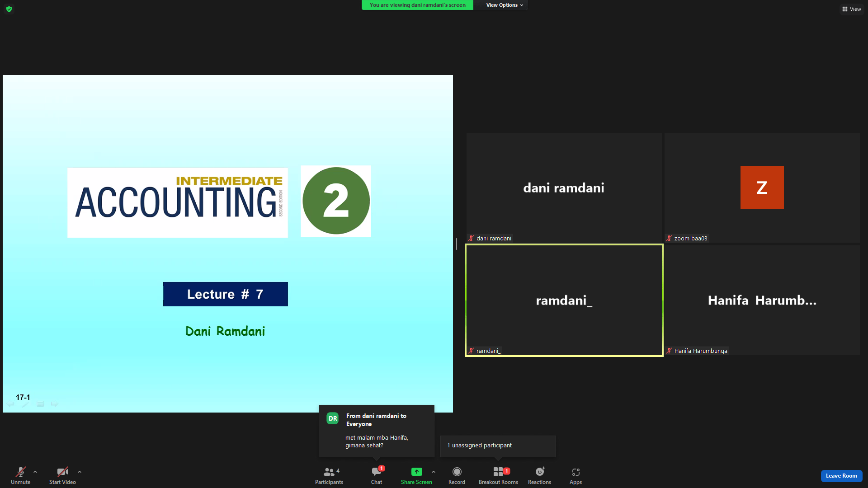Click muted mic icon beside zoom baa03 label

point(670,238)
